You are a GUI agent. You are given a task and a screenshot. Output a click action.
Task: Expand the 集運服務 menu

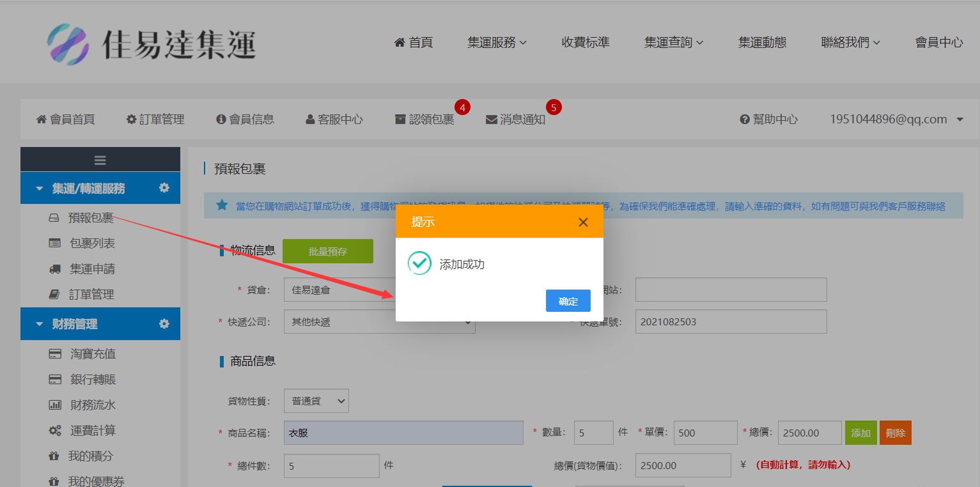point(497,42)
